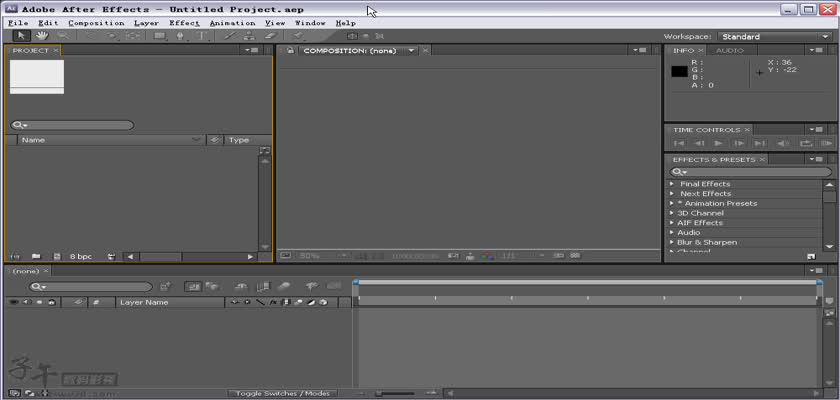Open the Workspace Standard dropdown
This screenshot has width=840, height=400.
coord(776,36)
